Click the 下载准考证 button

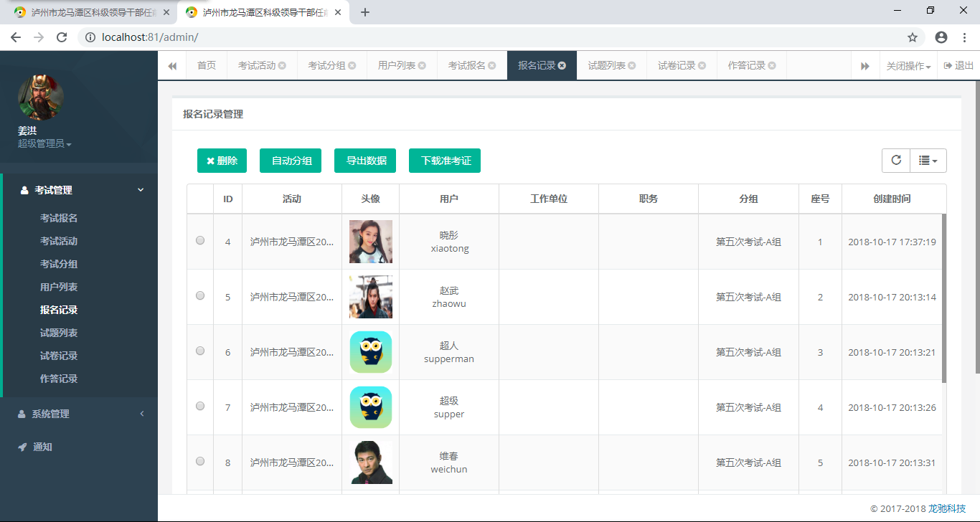(x=445, y=161)
